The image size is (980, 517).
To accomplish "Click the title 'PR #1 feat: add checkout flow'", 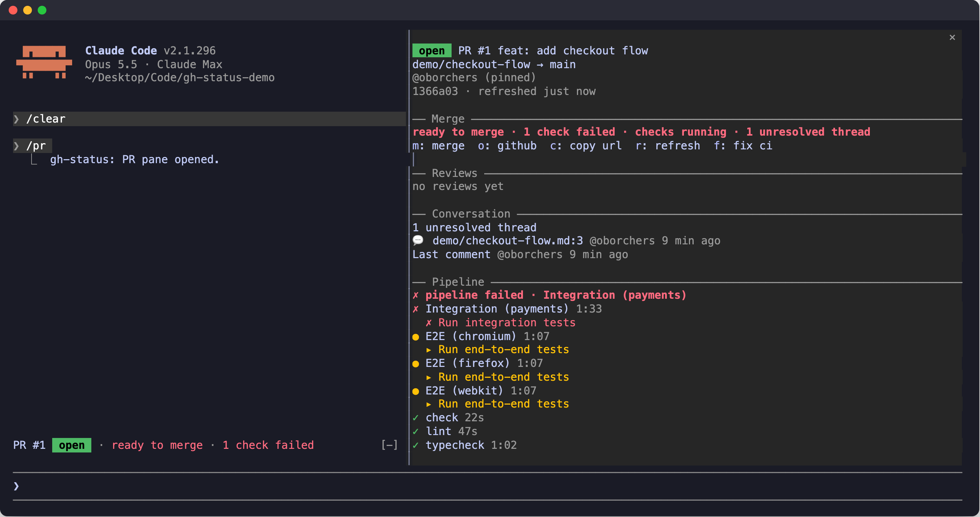I will (553, 51).
